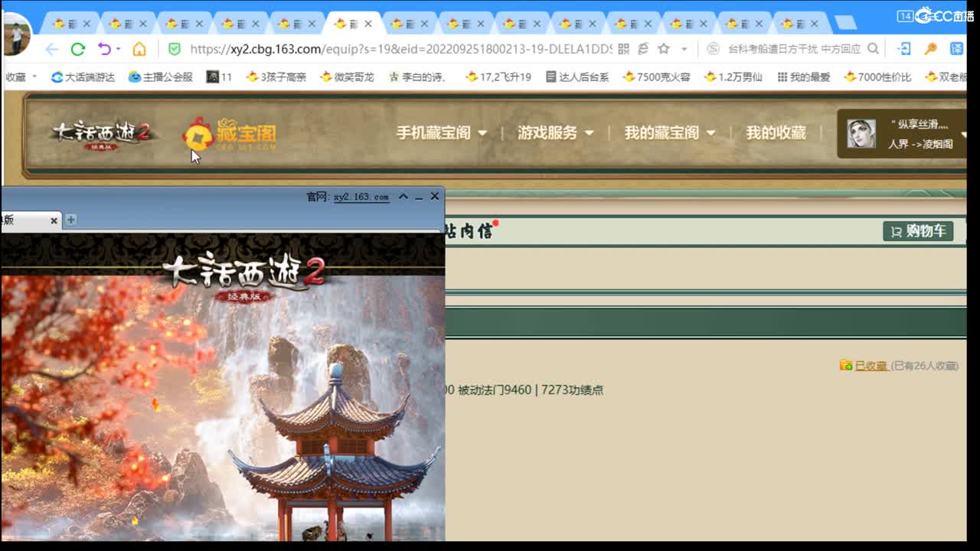The image size is (980, 551).
Task: Open the 我的收藏 menu item
Action: coord(776,132)
